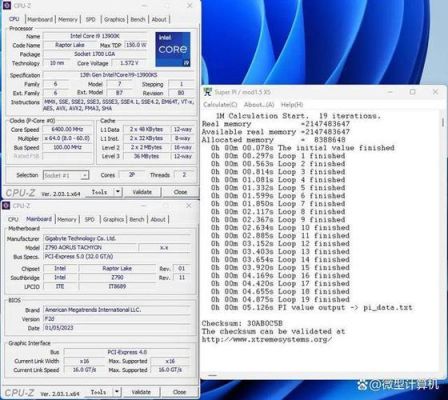Click Validate button in top CPU-Z window
The height and width of the screenshot is (400, 448).
(x=142, y=192)
